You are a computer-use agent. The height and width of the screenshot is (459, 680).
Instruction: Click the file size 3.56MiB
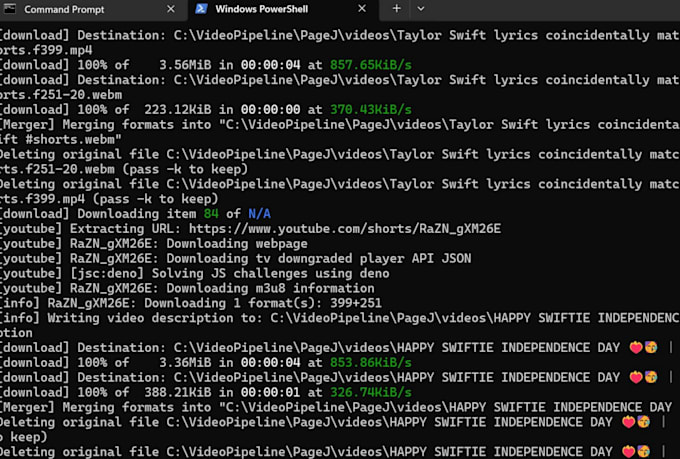click(185, 65)
